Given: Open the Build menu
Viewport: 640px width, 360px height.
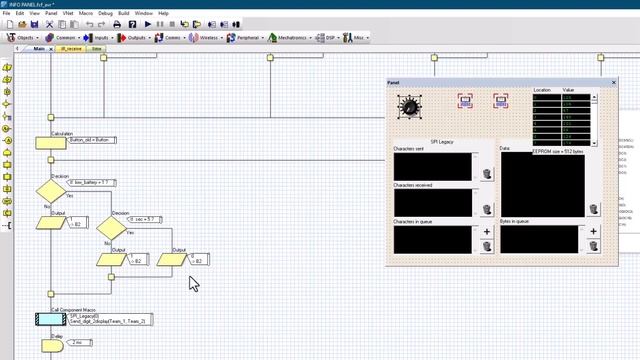Looking at the screenshot, I should pos(124,13).
